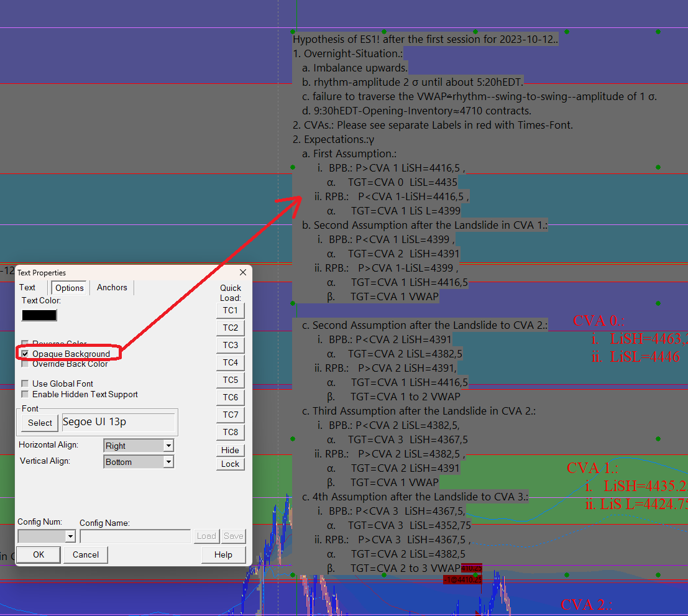
Task: Load quick config TC1
Action: click(x=231, y=311)
